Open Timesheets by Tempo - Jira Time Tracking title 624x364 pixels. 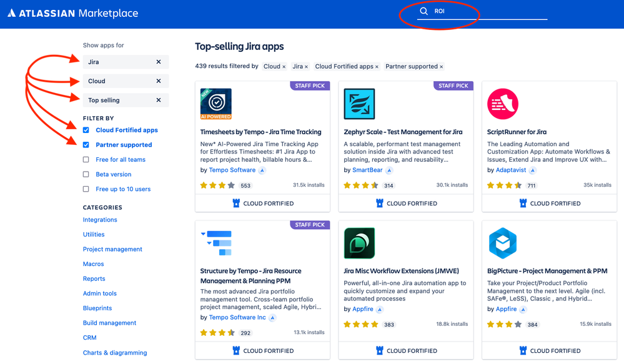[260, 132]
